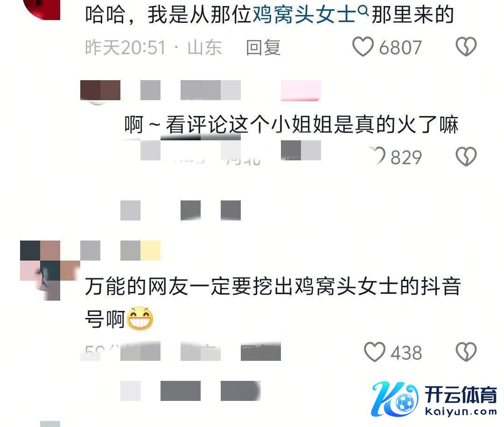The width and height of the screenshot is (504, 427).
Task: Tap 回复 under the first comment
Action: pos(263,48)
